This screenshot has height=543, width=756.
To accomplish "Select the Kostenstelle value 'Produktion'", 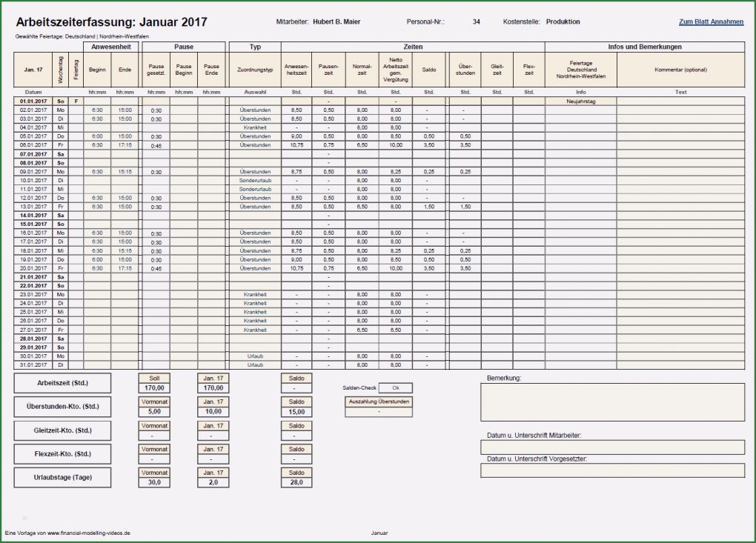I will [563, 22].
